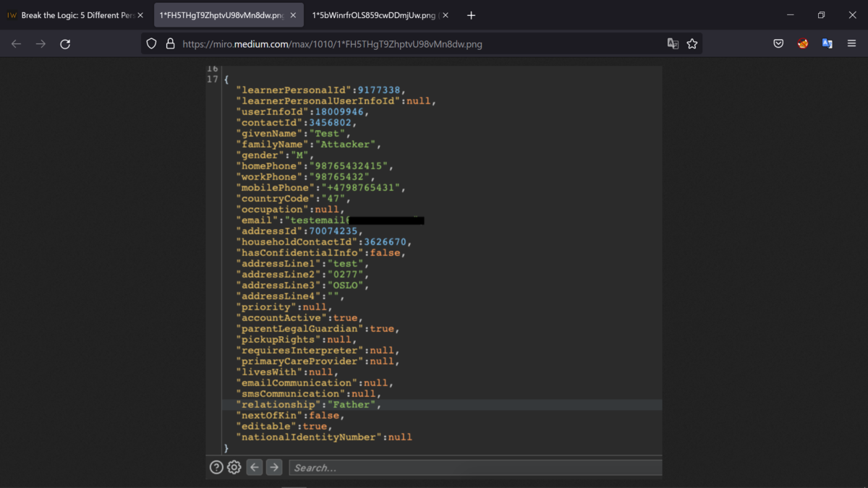Click the miro.medium.com URL in address bar
The image size is (868, 488).
(x=332, y=44)
